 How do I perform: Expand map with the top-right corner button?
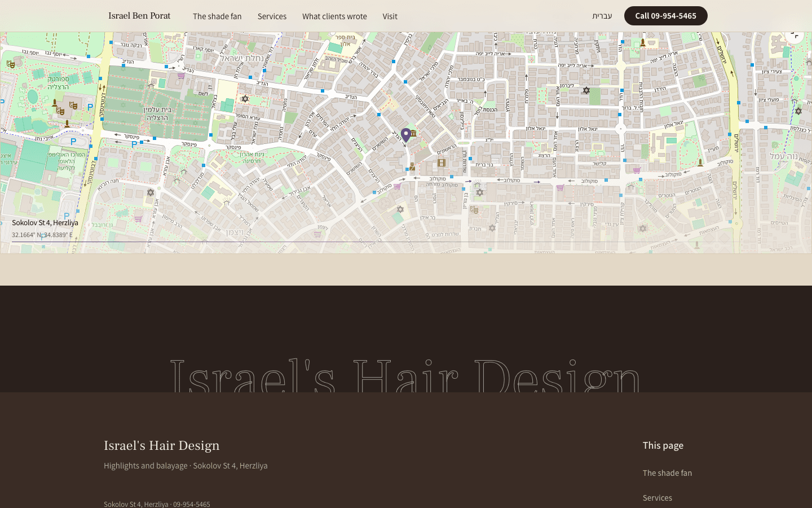click(x=795, y=36)
